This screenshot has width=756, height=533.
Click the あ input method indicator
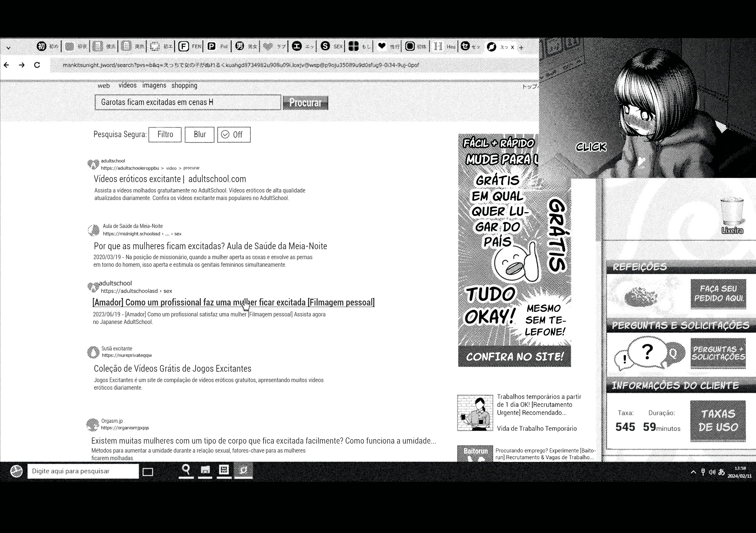(x=722, y=472)
